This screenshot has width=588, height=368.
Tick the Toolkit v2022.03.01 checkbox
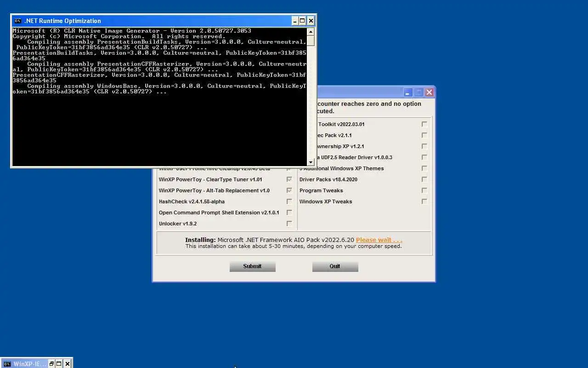point(424,124)
